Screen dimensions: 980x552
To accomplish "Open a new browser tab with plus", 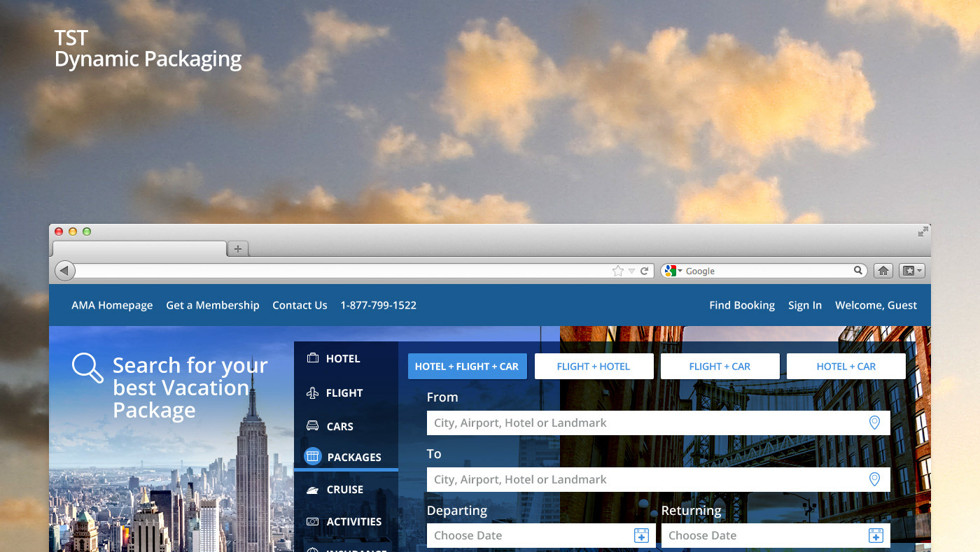I will coord(238,248).
